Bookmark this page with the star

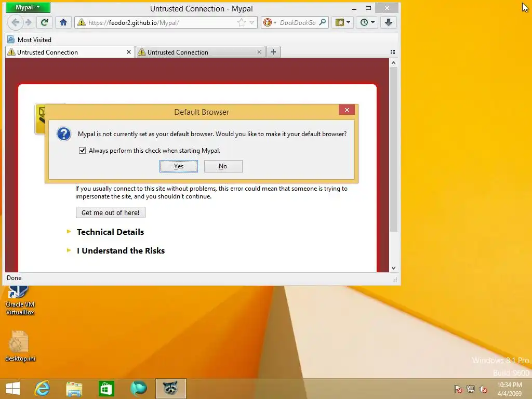click(x=242, y=22)
